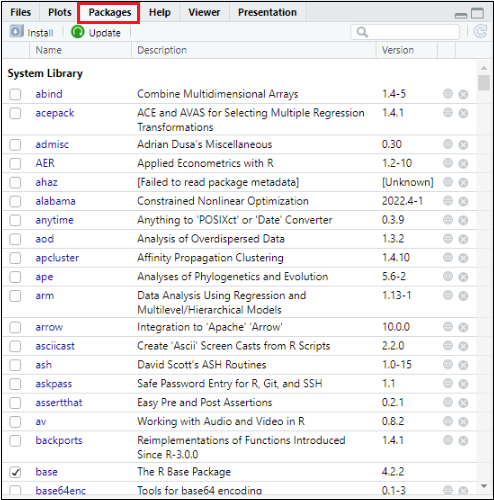Open globe icon for asciicast package
The width and height of the screenshot is (494, 500).
[448, 346]
